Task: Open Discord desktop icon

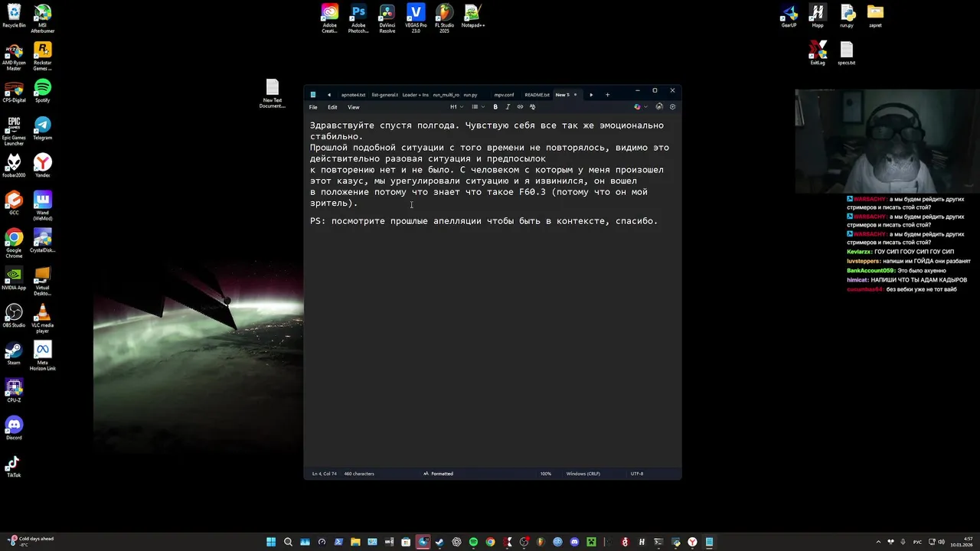Action: pos(14,429)
